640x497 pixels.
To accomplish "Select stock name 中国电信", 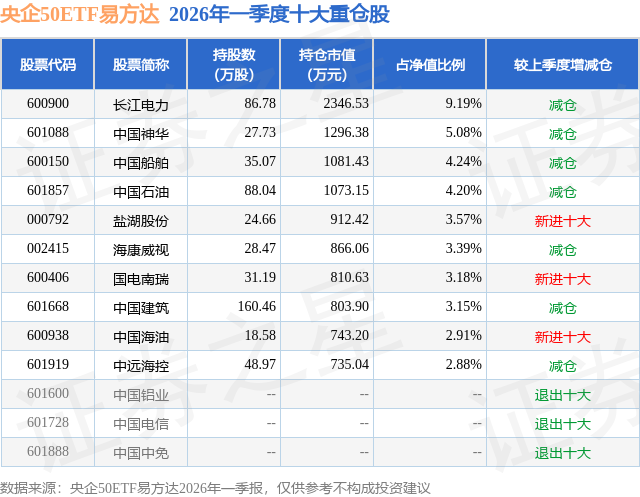I will pos(141,424).
